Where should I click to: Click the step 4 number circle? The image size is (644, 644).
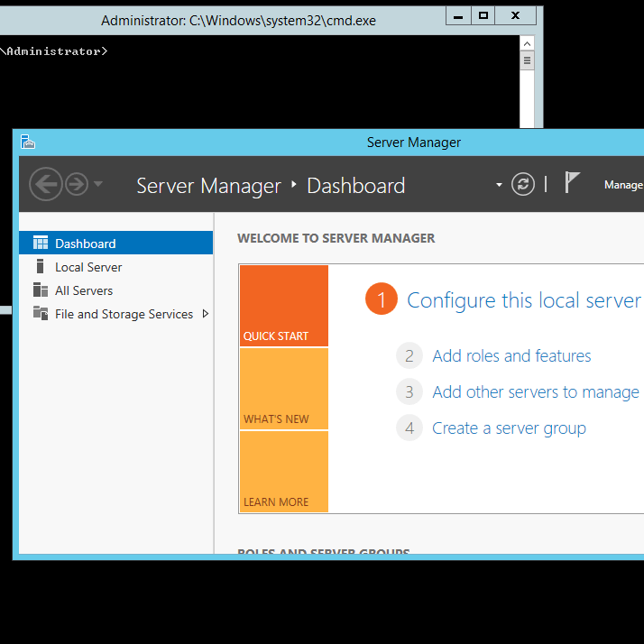[409, 428]
